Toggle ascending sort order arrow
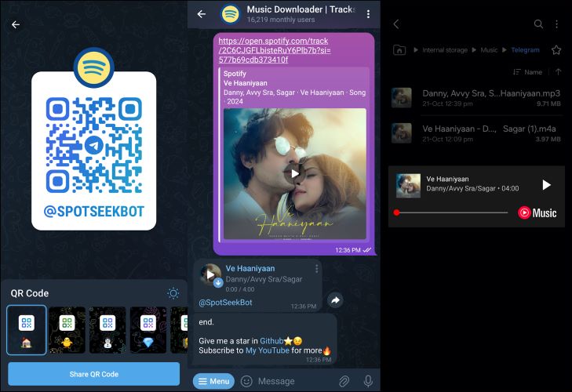This screenshot has width=572, height=392. tap(558, 72)
